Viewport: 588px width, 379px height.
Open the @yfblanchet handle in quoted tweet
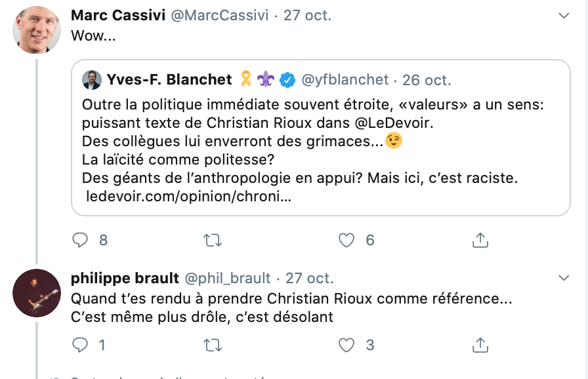point(345,80)
